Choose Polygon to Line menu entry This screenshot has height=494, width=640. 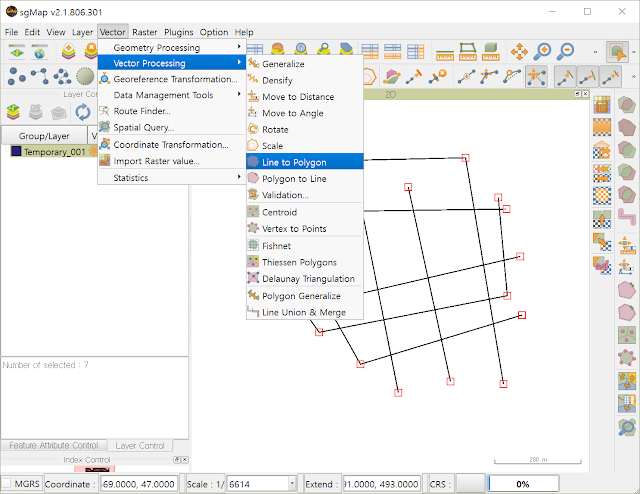point(305,178)
